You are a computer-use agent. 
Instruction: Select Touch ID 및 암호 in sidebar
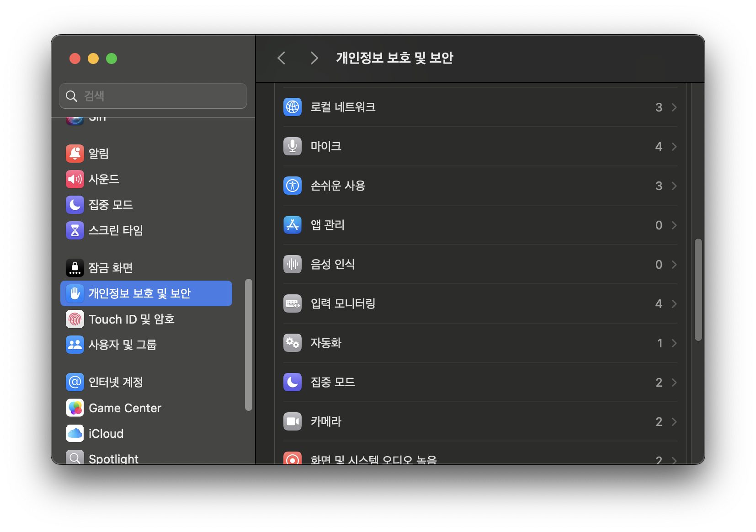click(x=146, y=319)
